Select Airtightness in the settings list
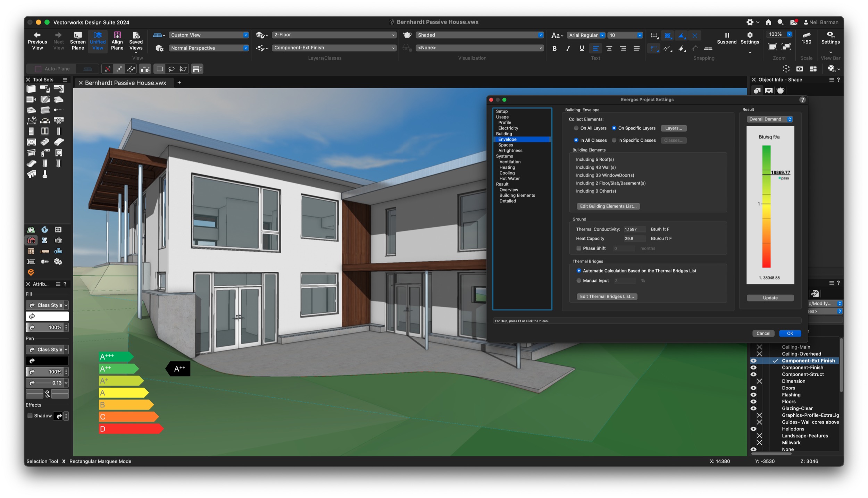This screenshot has width=868, height=498. (510, 151)
